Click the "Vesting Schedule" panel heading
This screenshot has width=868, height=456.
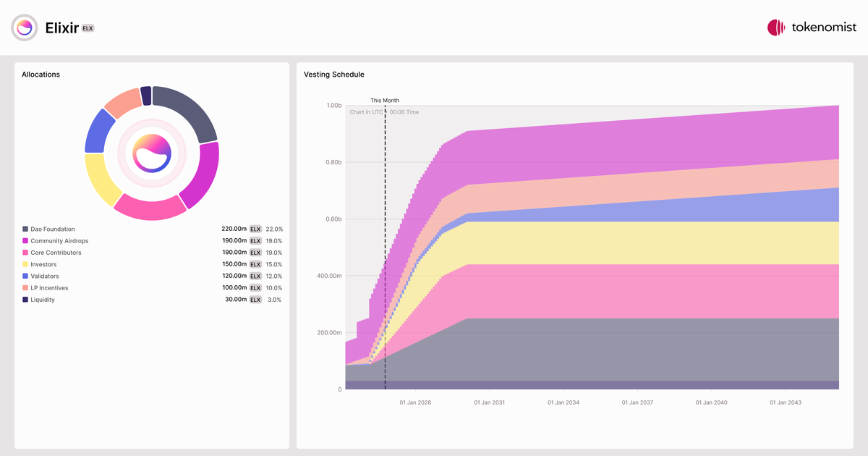(x=334, y=75)
